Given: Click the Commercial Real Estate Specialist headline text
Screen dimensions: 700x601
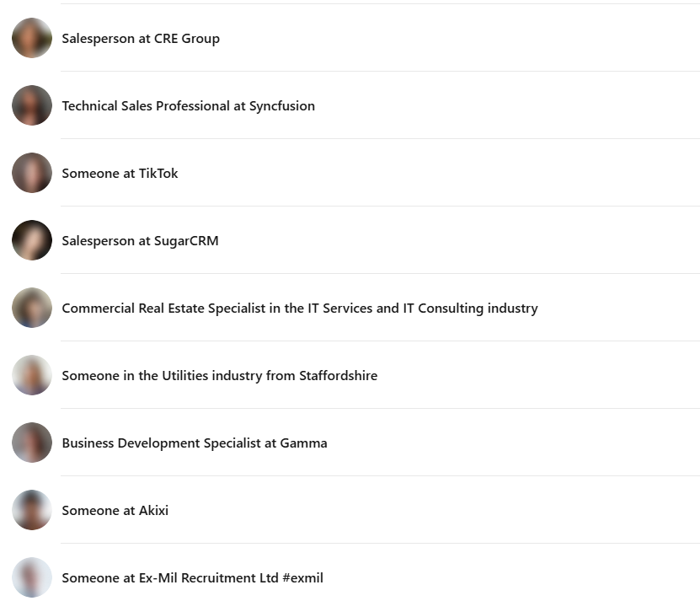Looking at the screenshot, I should click(x=299, y=309).
